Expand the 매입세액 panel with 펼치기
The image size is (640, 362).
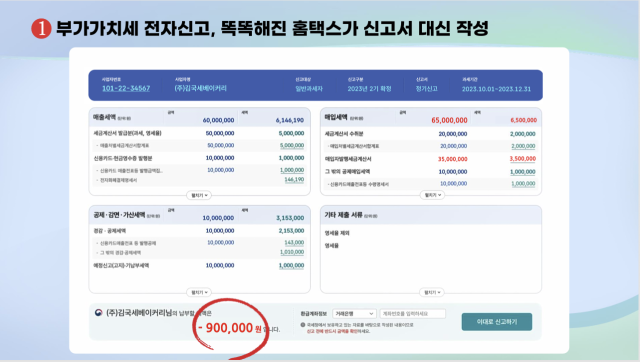[x=433, y=195]
